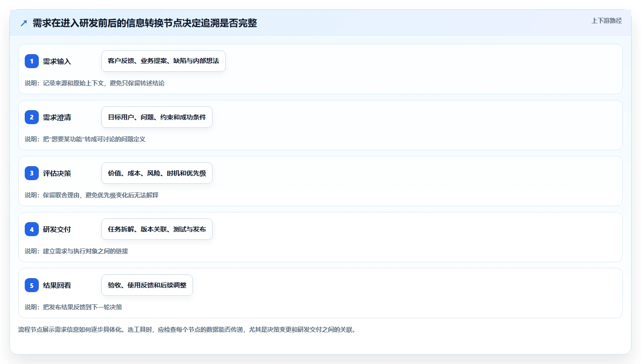Select the step 4 number badge
Screen dimensions: 641x364
32,229
